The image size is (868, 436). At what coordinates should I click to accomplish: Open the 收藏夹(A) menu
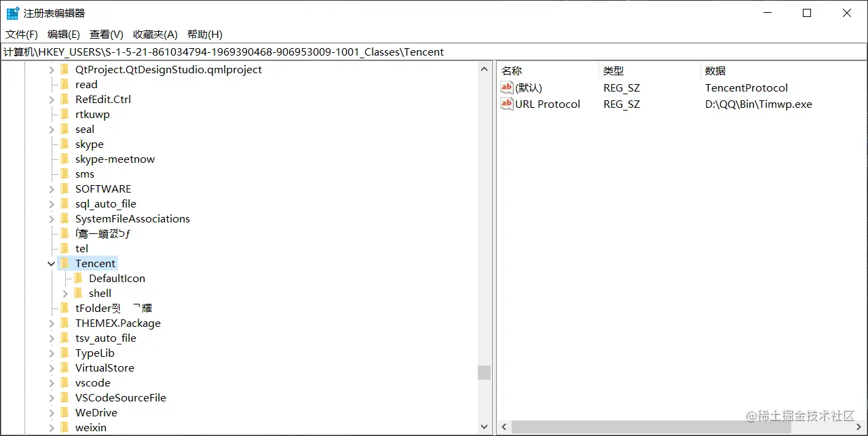tap(156, 34)
